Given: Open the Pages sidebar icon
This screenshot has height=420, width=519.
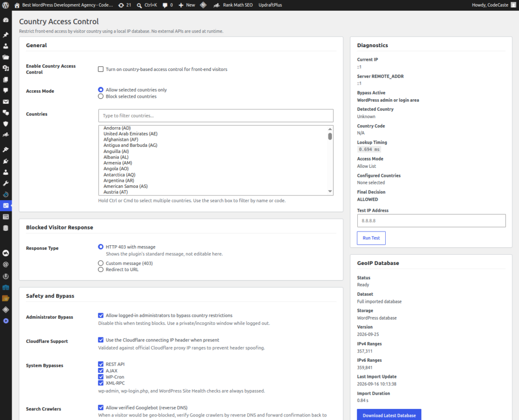Looking at the screenshot, I should coord(6,80).
